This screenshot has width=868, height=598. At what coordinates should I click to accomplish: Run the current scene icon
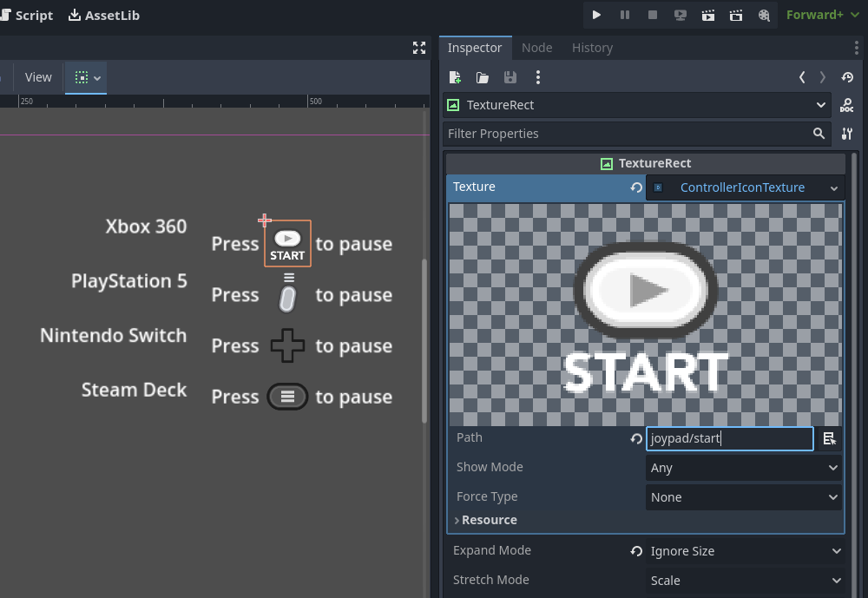pos(708,15)
